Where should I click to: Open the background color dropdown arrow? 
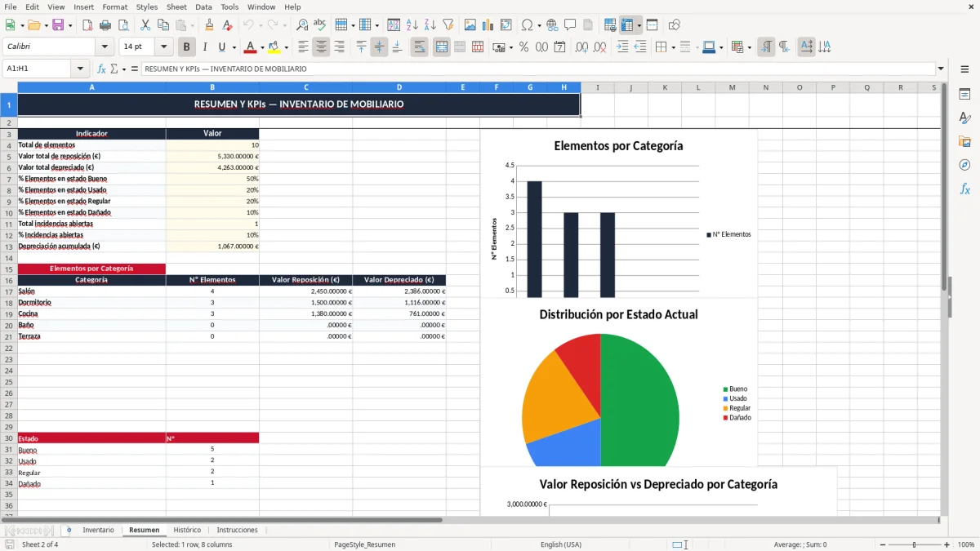[x=286, y=47]
